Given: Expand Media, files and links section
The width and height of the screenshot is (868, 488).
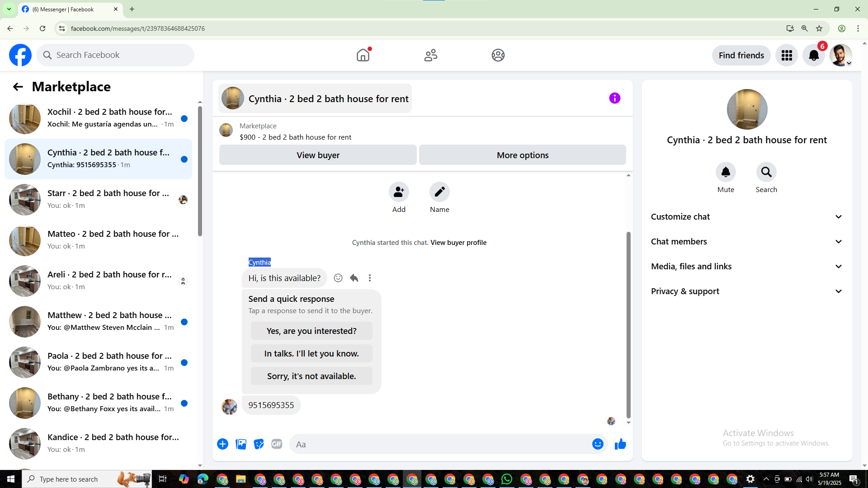Looking at the screenshot, I should coord(747,267).
